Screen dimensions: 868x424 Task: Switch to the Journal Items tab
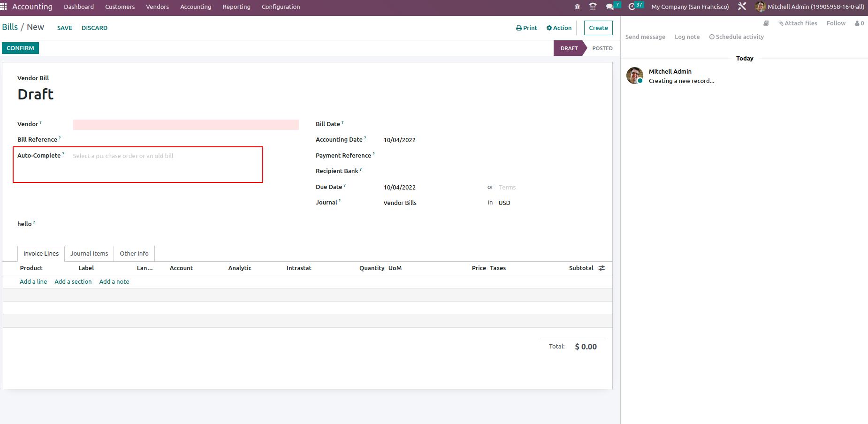tap(89, 253)
